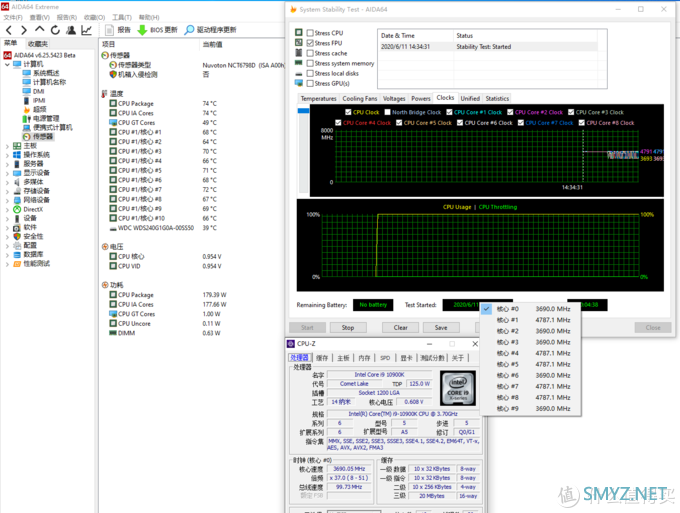Go back using the AIDA64 back arrow

9,30
